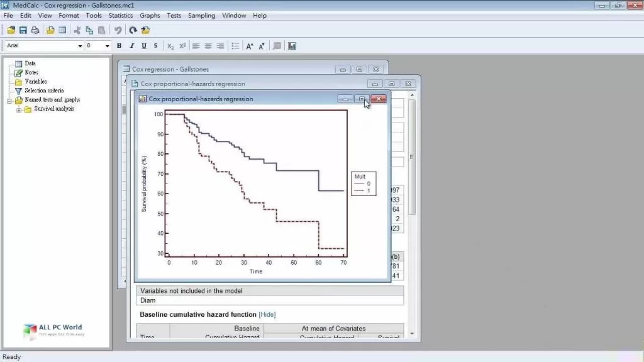Click the folder-with-document icon beside Print
Image resolution: width=644 pixels, height=362 pixels.
coord(50,30)
